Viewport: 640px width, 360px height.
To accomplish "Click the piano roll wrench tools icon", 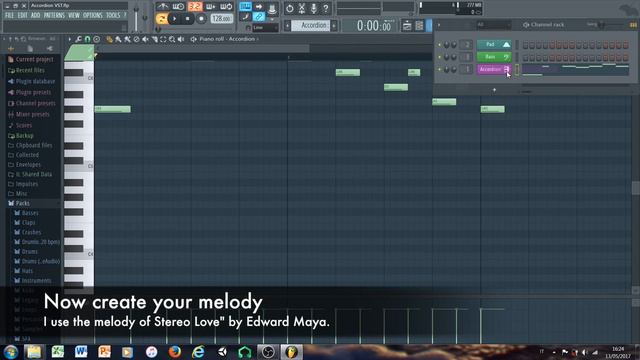I will (78, 39).
